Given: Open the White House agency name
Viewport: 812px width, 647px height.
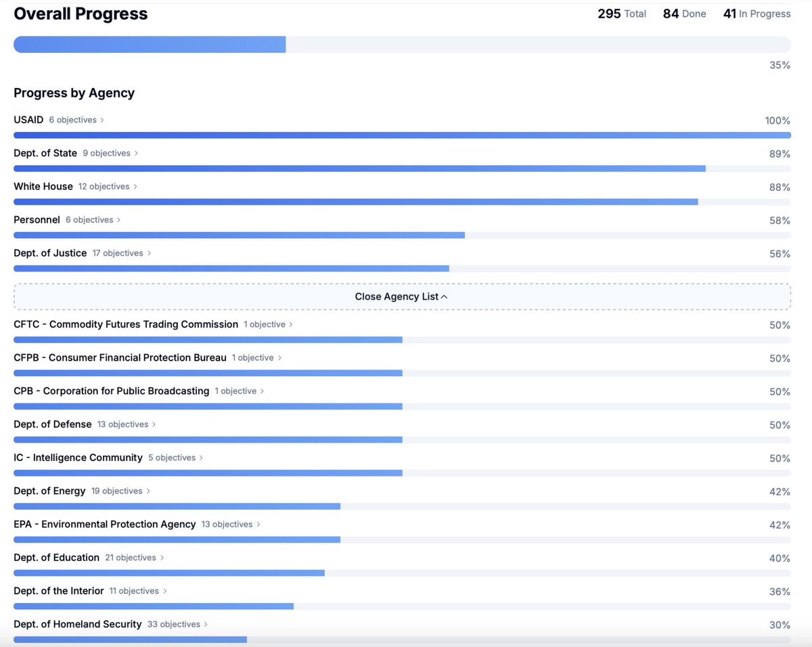Looking at the screenshot, I should click(x=43, y=186).
